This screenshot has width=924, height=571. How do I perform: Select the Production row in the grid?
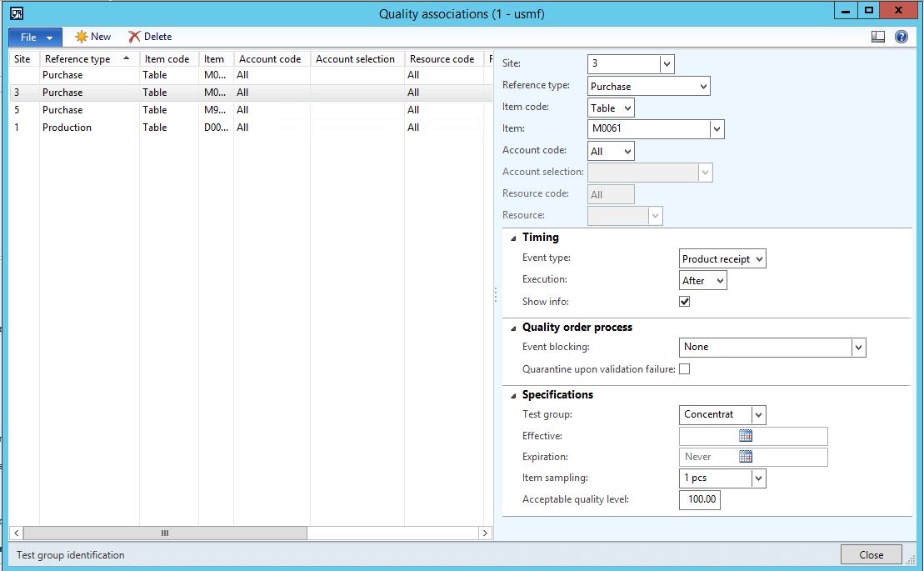pyautogui.click(x=88, y=127)
